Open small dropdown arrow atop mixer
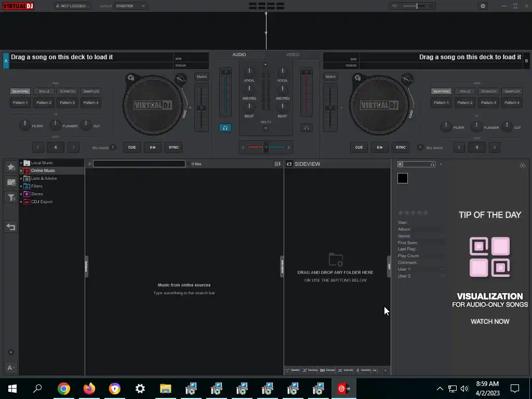This screenshot has width=532, height=399. [265, 64]
